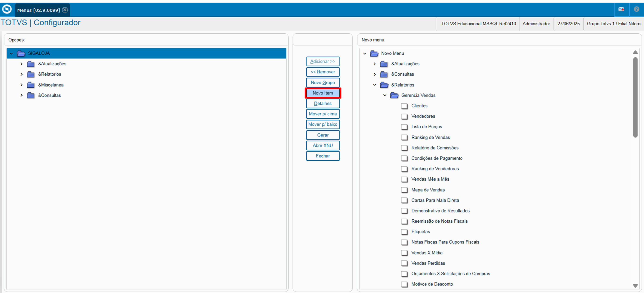Click the TOTVS logo icon

7,9
